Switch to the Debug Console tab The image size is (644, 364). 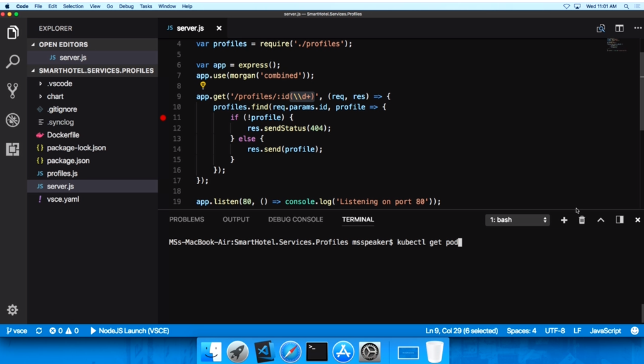[296, 219]
